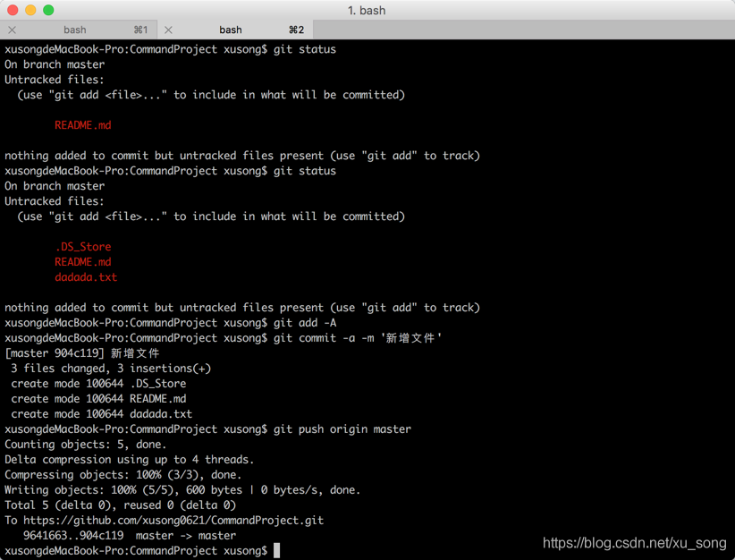Click 'create mode 100644 .DS_Store' line
735x560 pixels.
point(98,384)
